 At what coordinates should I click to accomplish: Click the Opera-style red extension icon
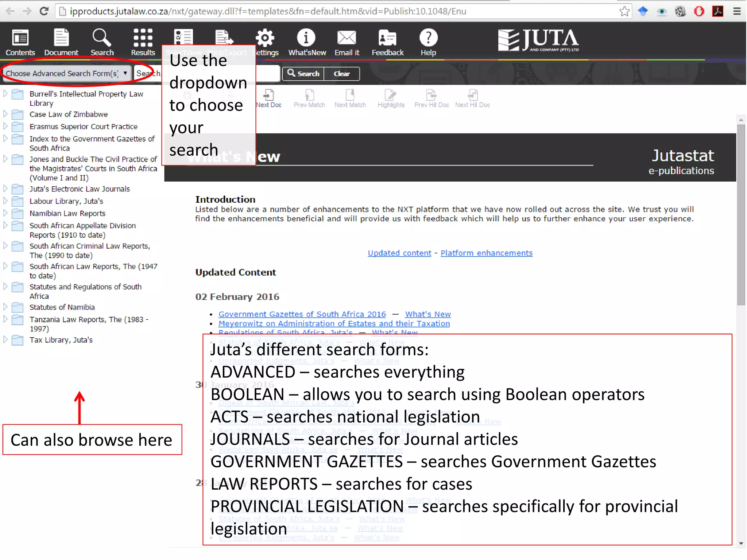pos(699,11)
